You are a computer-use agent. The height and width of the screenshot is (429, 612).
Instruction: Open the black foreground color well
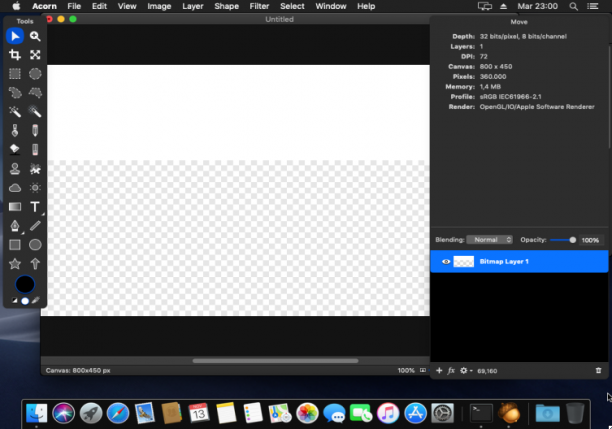(25, 284)
